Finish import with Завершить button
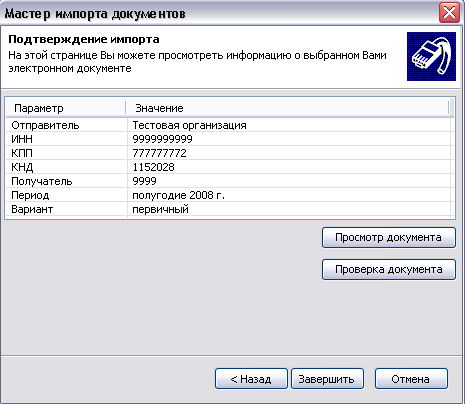 click(x=327, y=379)
